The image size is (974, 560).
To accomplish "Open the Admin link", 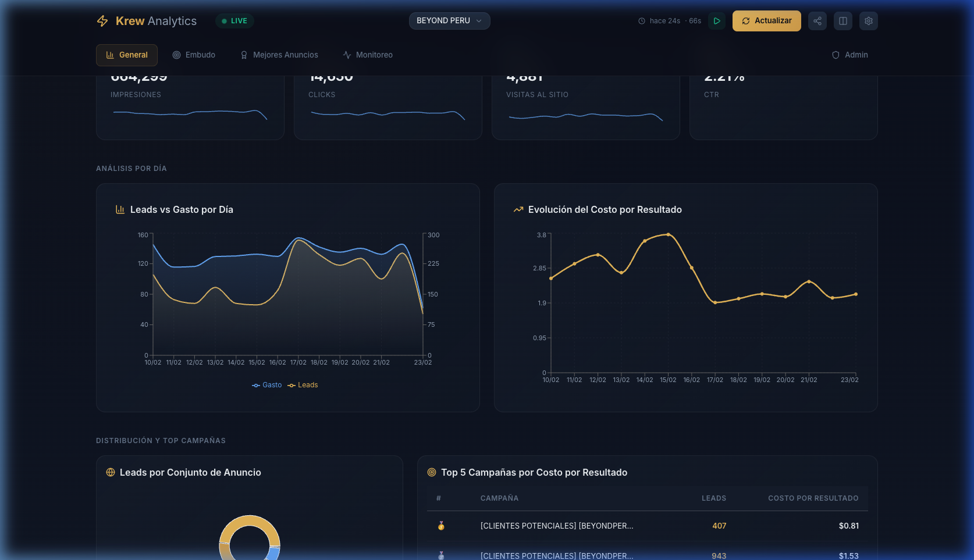I will pos(849,55).
